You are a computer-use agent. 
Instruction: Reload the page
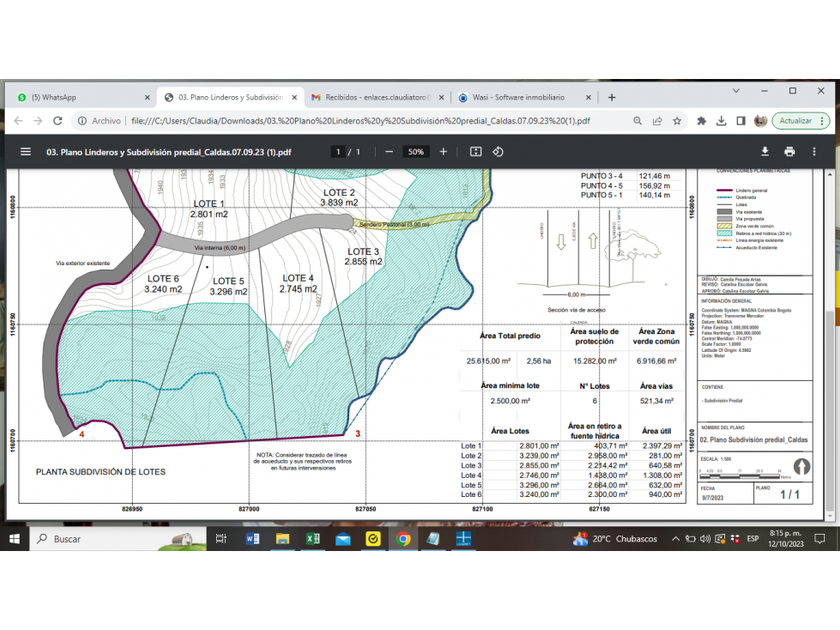pyautogui.click(x=58, y=121)
